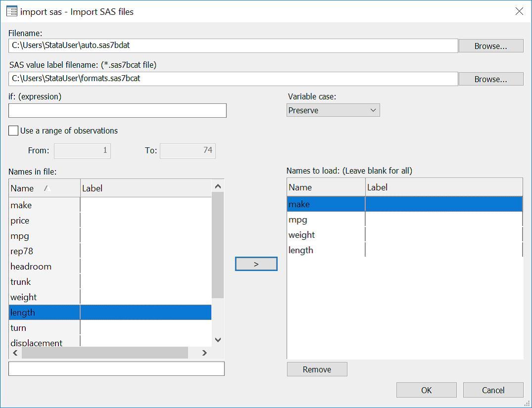Click in the if expression field

[x=118, y=110]
